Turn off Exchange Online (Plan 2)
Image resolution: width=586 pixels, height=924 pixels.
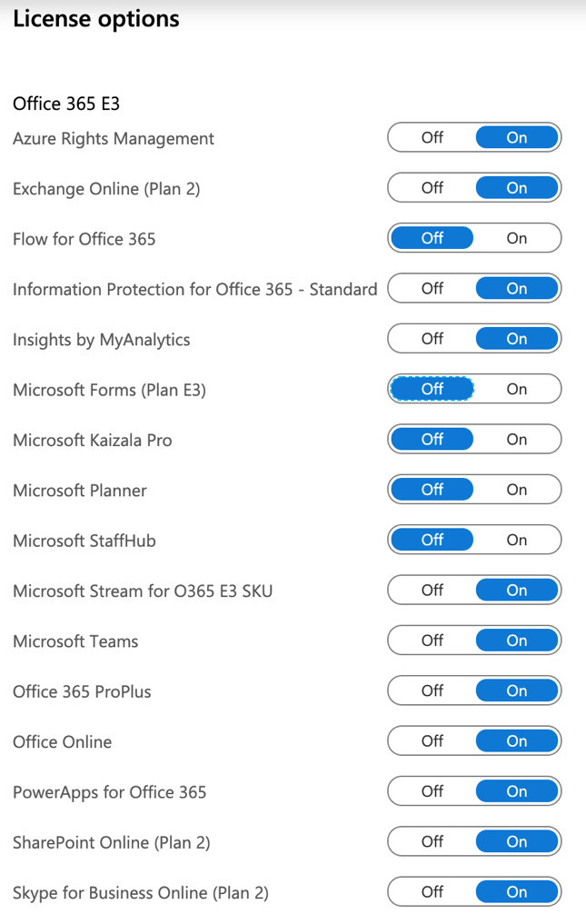click(432, 188)
